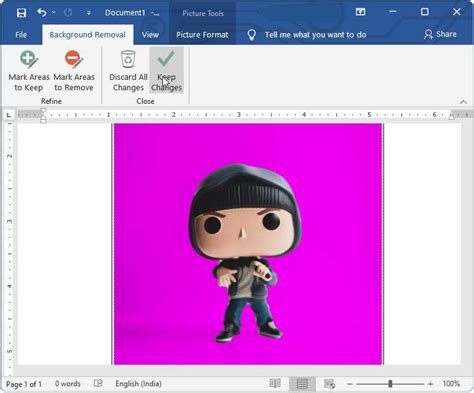Open the Undo history dropdown arrow
The height and width of the screenshot is (393, 474).
54,13
